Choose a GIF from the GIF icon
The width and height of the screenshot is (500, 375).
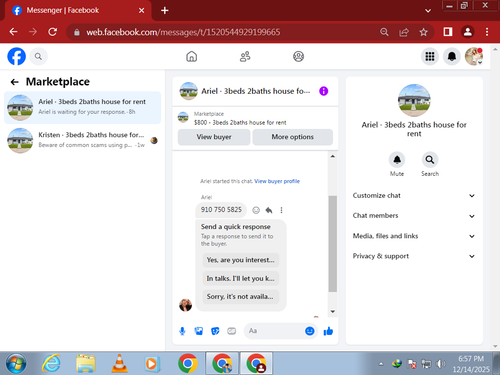pyautogui.click(x=231, y=331)
